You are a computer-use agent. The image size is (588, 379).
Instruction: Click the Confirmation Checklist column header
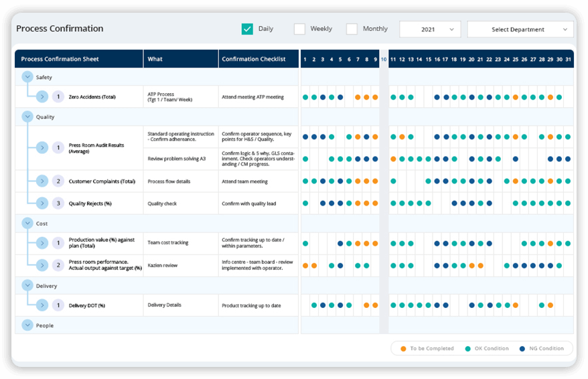(254, 59)
